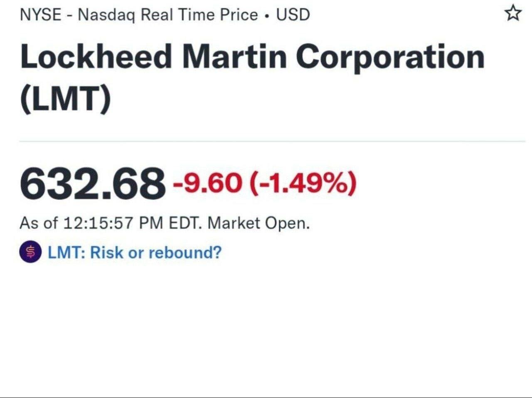Click the dark bar at the bottom edge
532x398 pixels.
click(266, 397)
